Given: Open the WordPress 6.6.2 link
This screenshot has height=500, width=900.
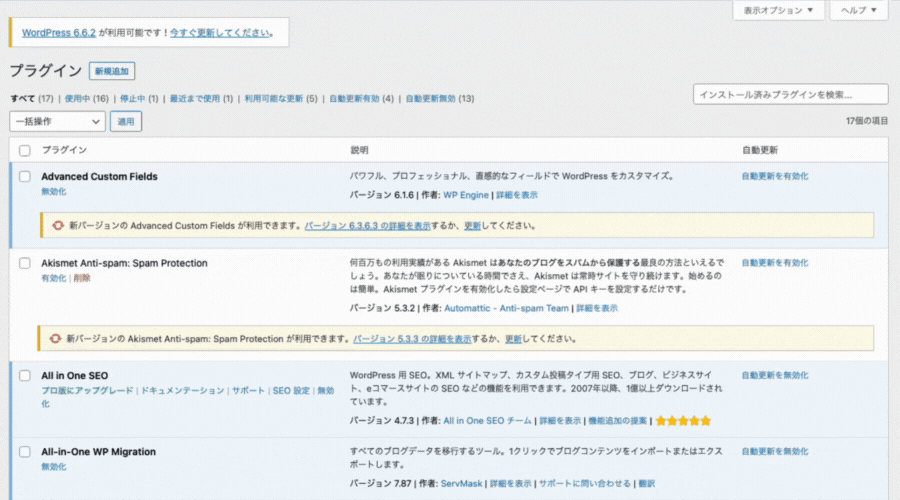Looking at the screenshot, I should [59, 33].
